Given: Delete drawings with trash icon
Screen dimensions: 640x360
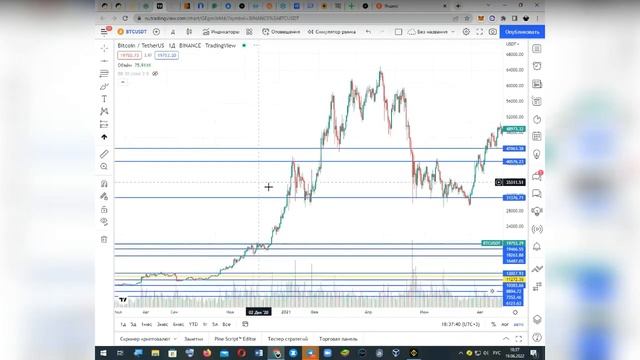Looking at the screenshot, I should [104, 240].
